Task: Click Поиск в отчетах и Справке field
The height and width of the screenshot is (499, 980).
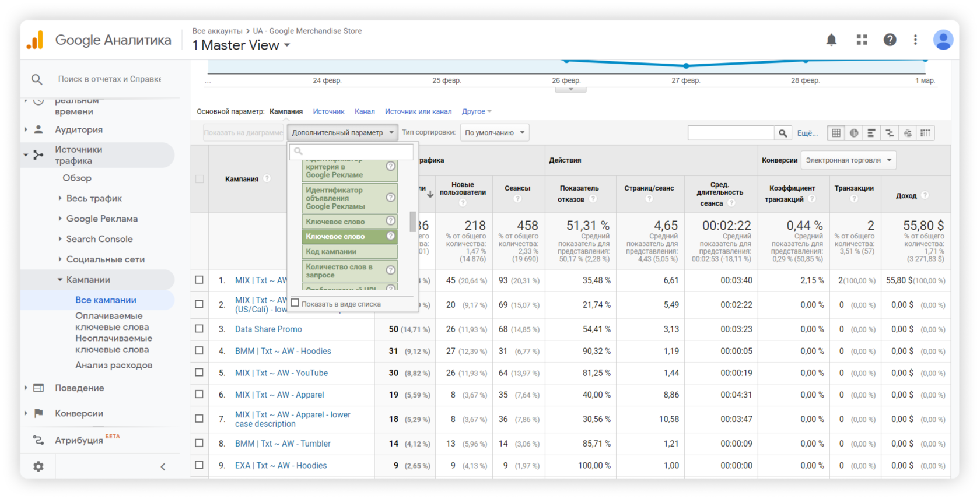Action: coord(110,79)
